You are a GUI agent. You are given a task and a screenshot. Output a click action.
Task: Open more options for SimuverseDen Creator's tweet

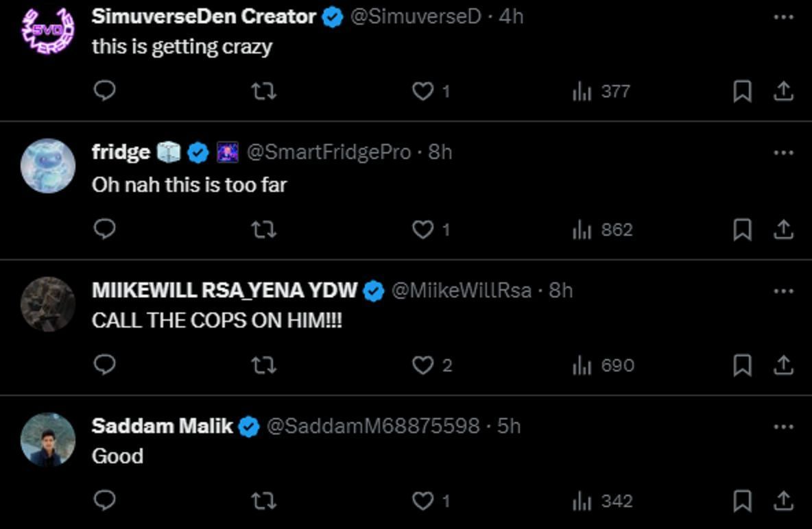[x=783, y=17]
